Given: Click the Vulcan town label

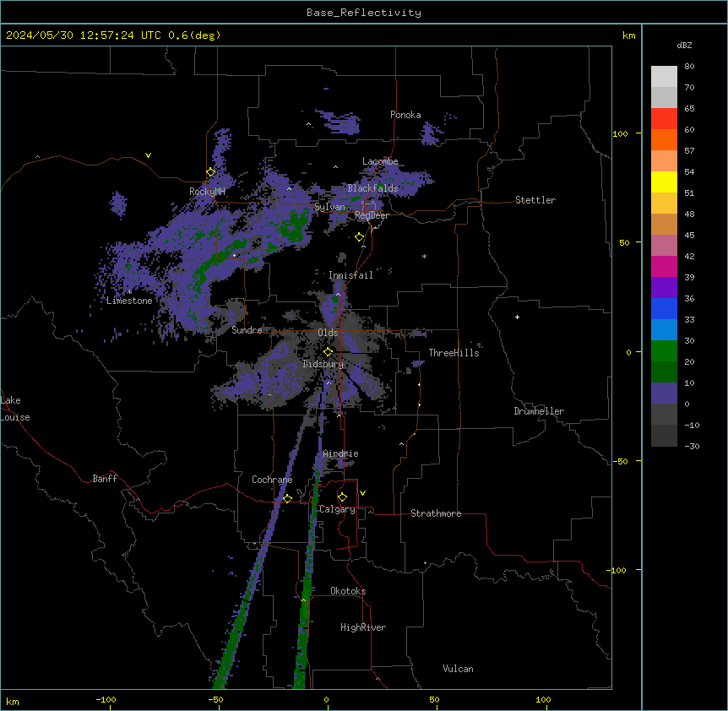Looking at the screenshot, I should 458,669.
